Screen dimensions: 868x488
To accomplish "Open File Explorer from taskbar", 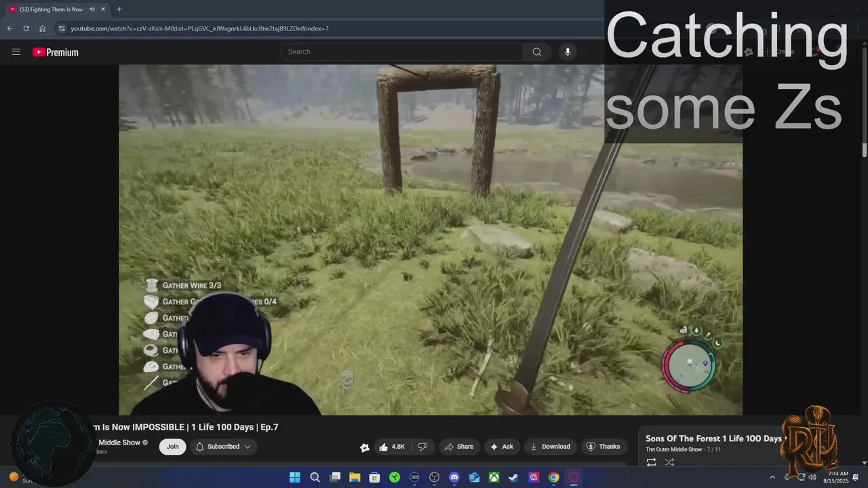I will [x=355, y=477].
